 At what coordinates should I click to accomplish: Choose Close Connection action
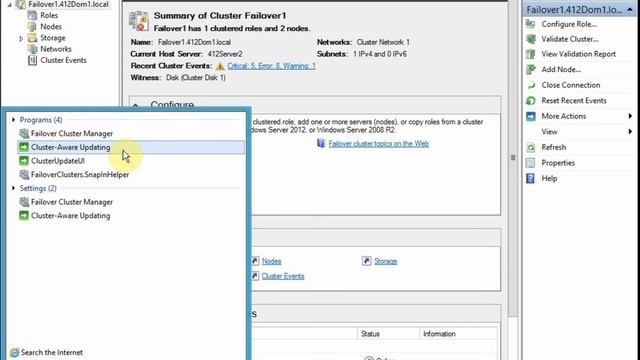(x=571, y=85)
